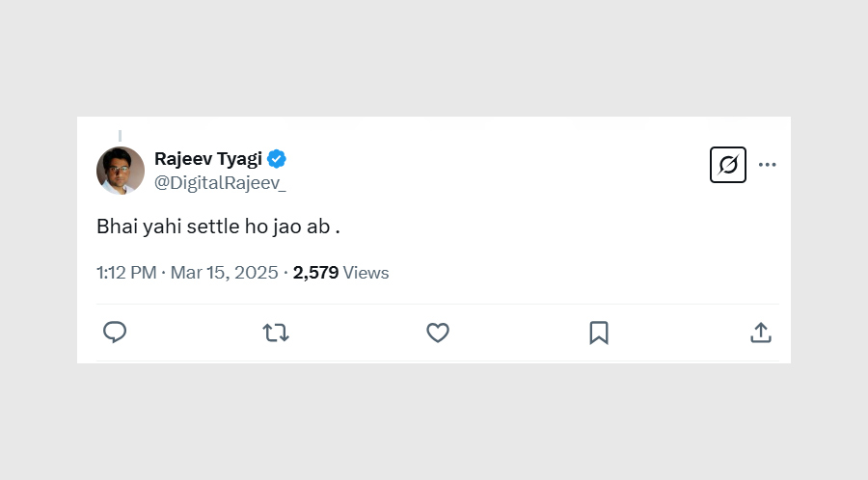The width and height of the screenshot is (868, 480).
Task: Click the 1:12 PM timestamp
Action: 126,273
